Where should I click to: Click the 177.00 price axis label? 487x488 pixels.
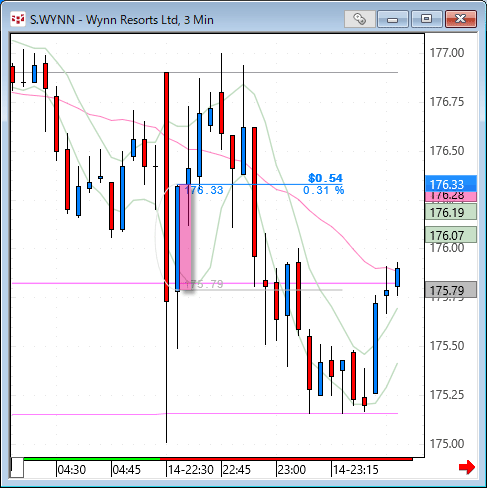click(x=447, y=53)
